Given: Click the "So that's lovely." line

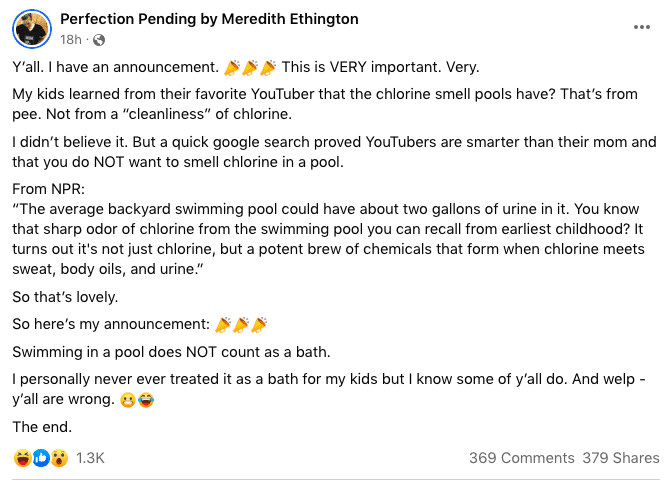Looking at the screenshot, I should pos(65,297).
